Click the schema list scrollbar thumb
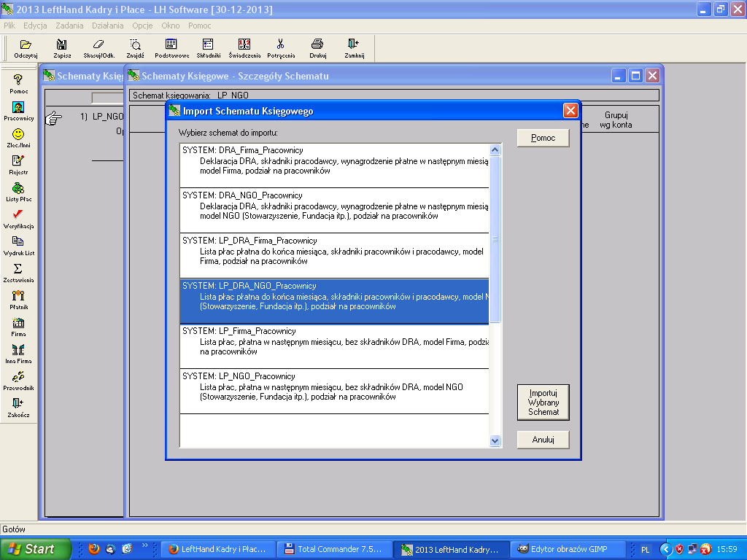Image resolution: width=747 pixels, height=560 pixels. click(x=495, y=239)
